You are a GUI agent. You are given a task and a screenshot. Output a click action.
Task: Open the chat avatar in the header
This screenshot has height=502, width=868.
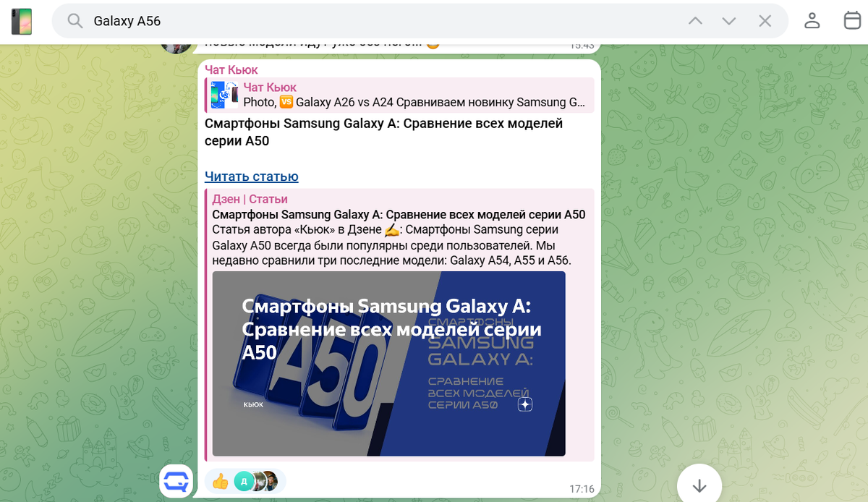tap(21, 21)
